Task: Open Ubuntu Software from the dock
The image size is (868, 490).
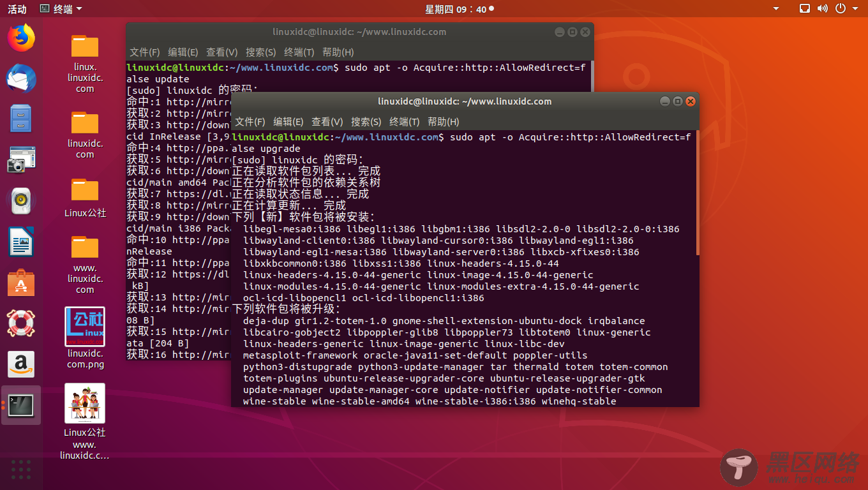Action: click(x=21, y=283)
